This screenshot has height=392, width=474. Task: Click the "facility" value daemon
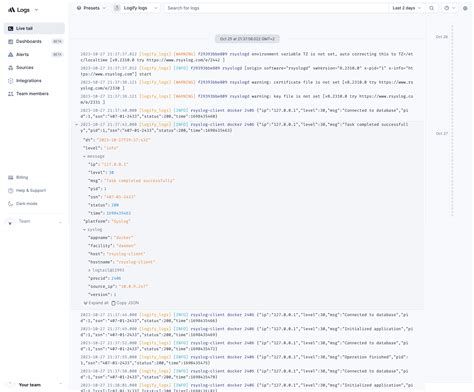point(126,246)
